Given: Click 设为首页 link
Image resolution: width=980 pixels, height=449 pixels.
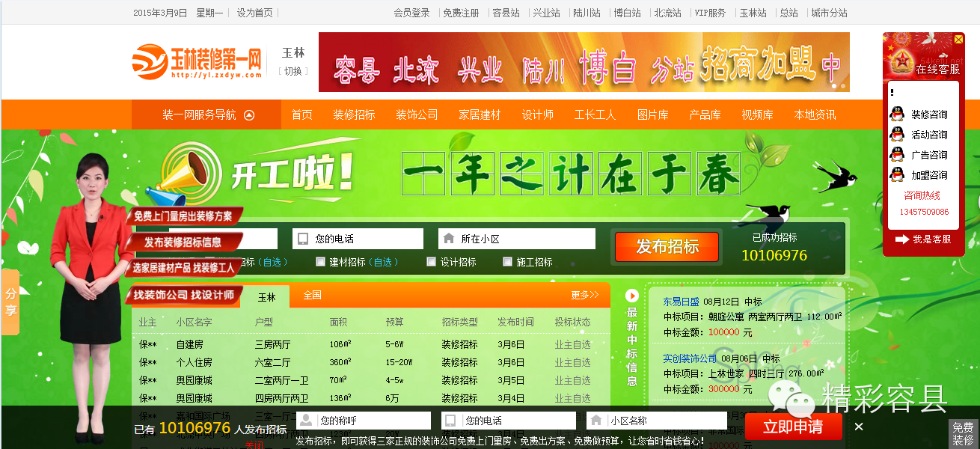Looking at the screenshot, I should tap(255, 13).
